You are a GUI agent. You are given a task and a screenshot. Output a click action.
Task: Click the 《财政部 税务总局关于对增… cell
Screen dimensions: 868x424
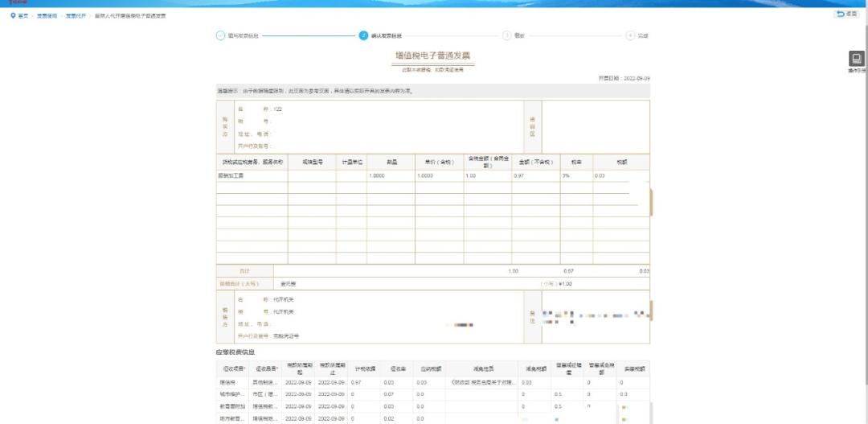coord(483,382)
